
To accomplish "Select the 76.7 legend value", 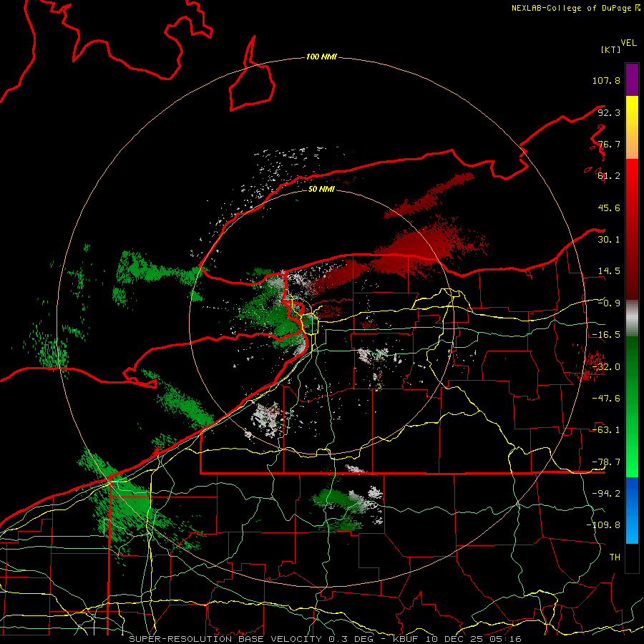I will click(609, 144).
